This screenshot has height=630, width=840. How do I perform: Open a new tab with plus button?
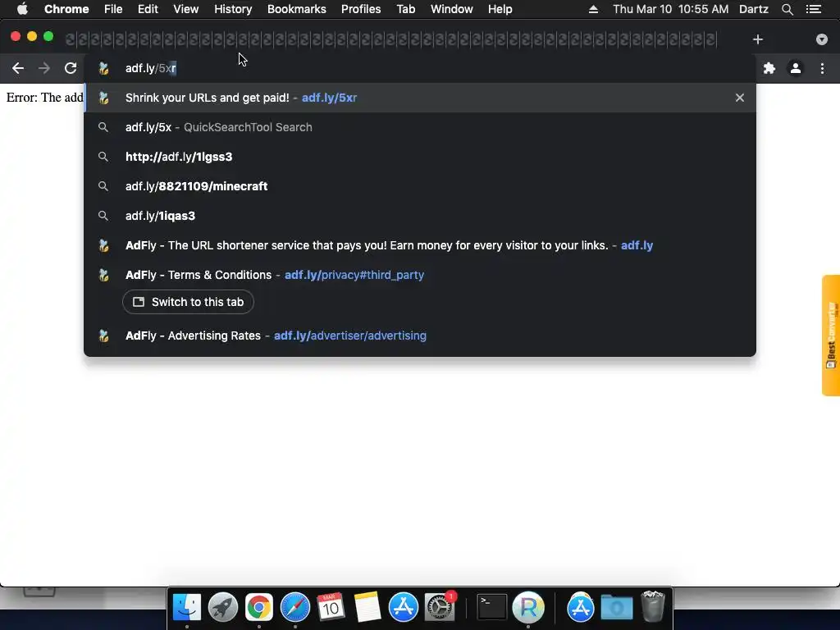coord(757,39)
